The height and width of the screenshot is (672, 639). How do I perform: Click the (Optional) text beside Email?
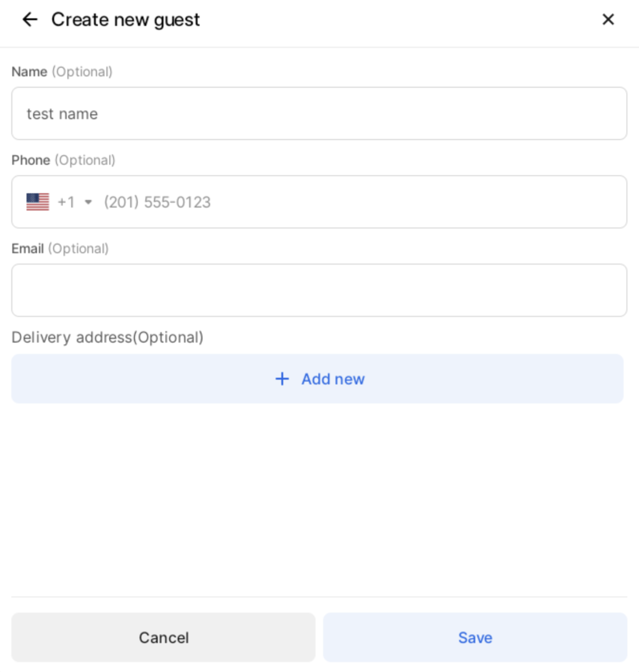tap(78, 249)
